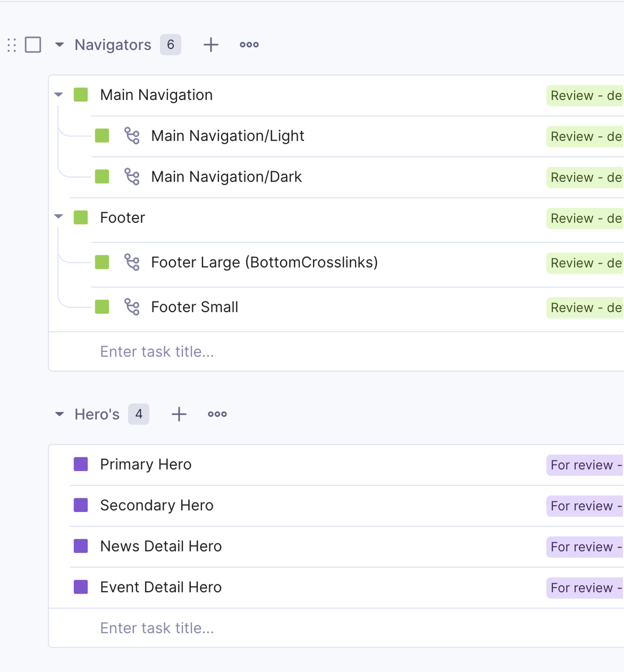Toggle the purple status box for Primary Hero
The image size is (624, 672).
(x=81, y=464)
